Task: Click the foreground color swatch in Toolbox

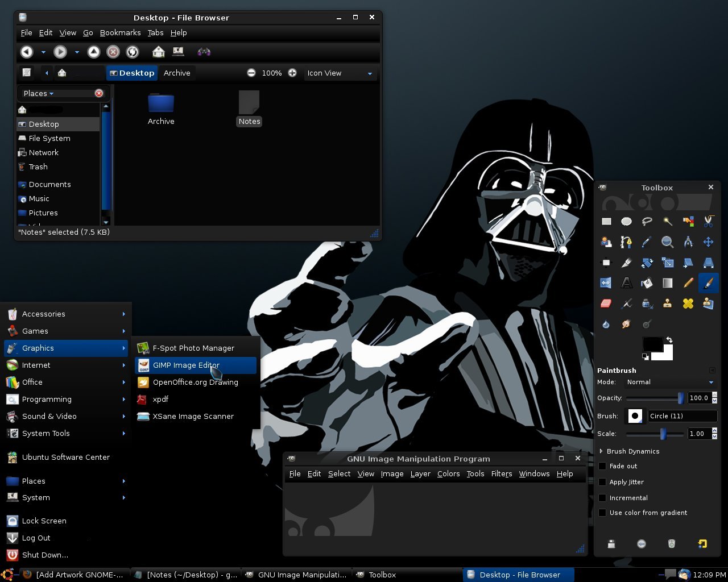Action: [x=652, y=344]
